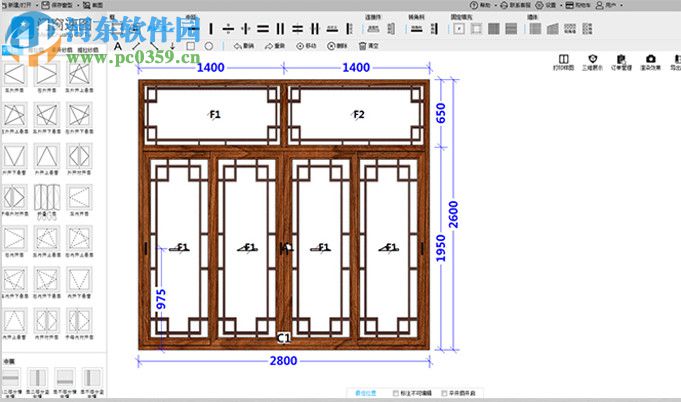Open the order management clipboard icon
The width and height of the screenshot is (681, 402).
[x=621, y=62]
